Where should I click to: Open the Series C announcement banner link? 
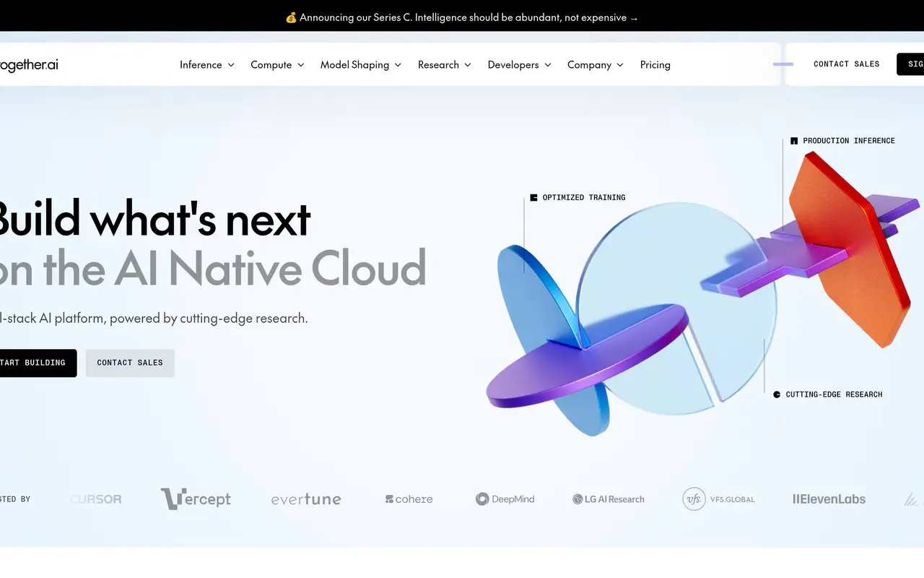point(462,17)
